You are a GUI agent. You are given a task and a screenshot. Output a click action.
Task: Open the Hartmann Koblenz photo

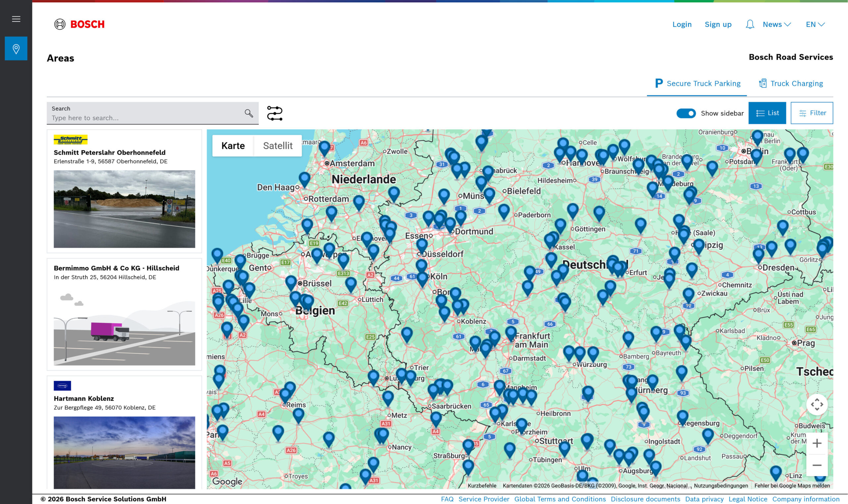tap(125, 453)
